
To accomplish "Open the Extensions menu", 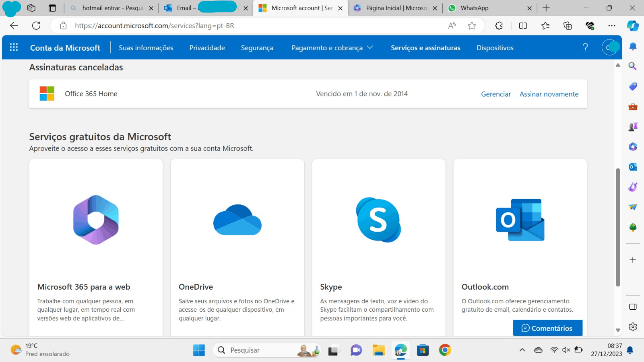I will tap(499, 26).
